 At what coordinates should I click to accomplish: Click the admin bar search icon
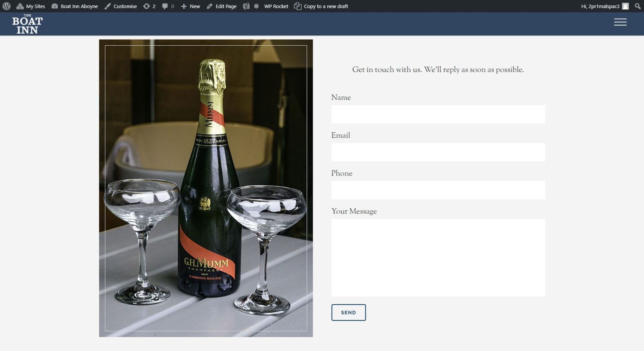(638, 6)
